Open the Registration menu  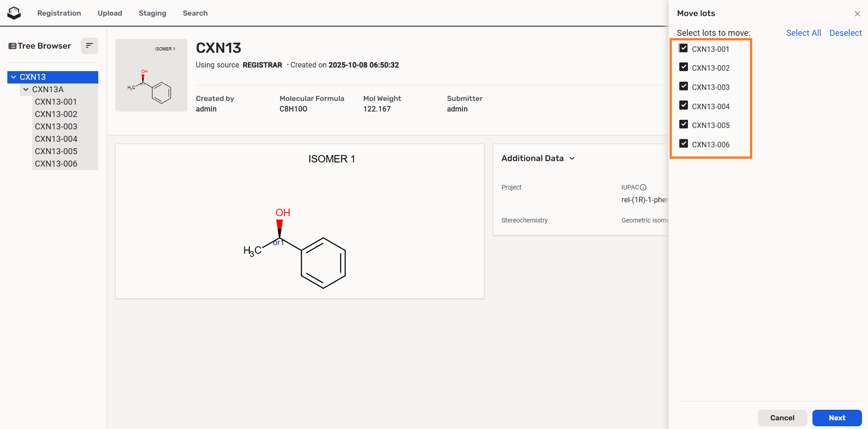[59, 13]
